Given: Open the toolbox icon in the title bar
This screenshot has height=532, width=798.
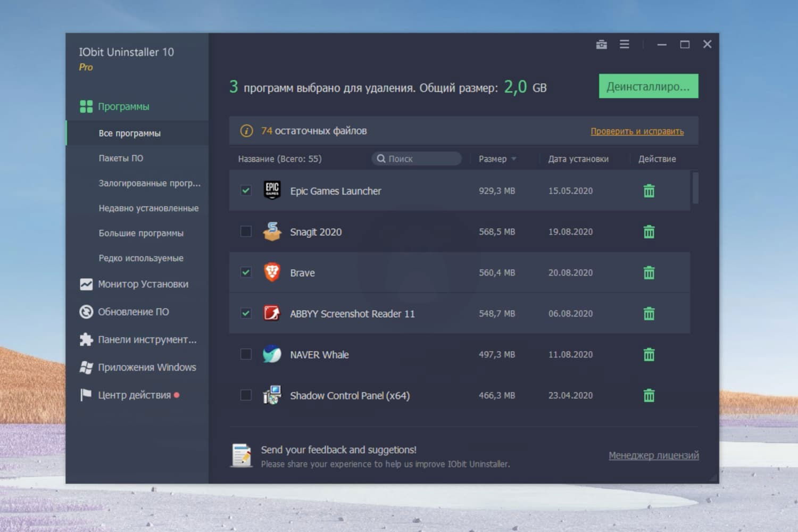Looking at the screenshot, I should click(601, 45).
